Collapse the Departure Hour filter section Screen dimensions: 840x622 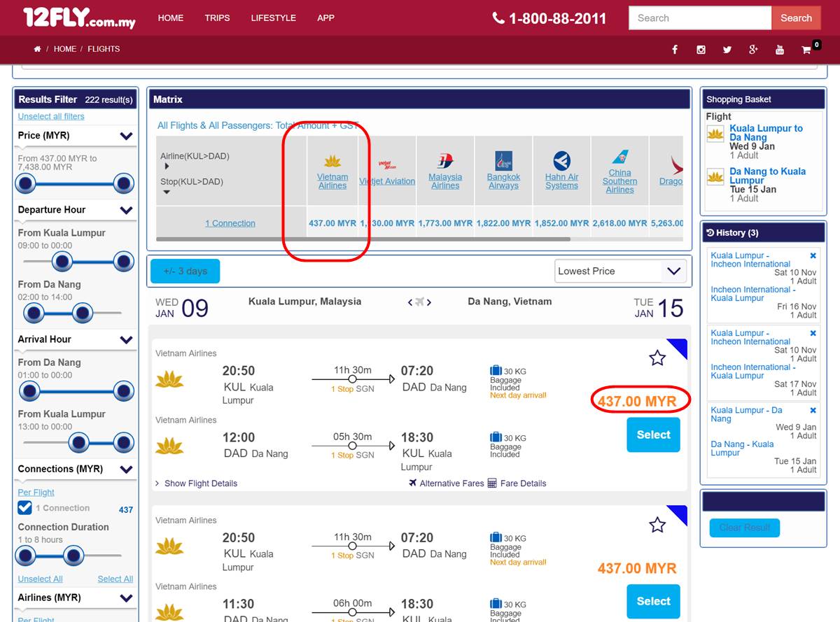click(x=126, y=210)
